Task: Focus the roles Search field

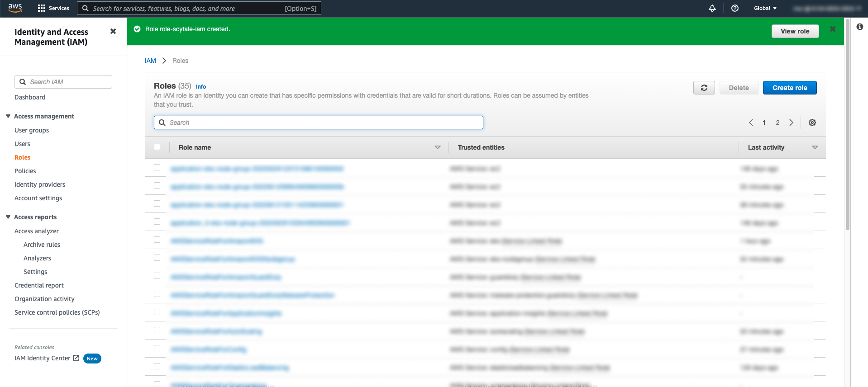Action: (x=319, y=123)
